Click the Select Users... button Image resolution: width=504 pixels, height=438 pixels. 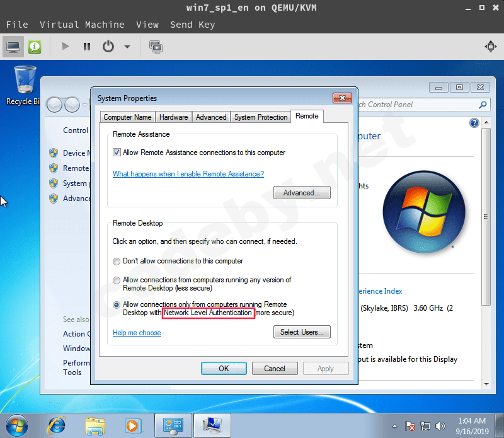pyautogui.click(x=302, y=332)
